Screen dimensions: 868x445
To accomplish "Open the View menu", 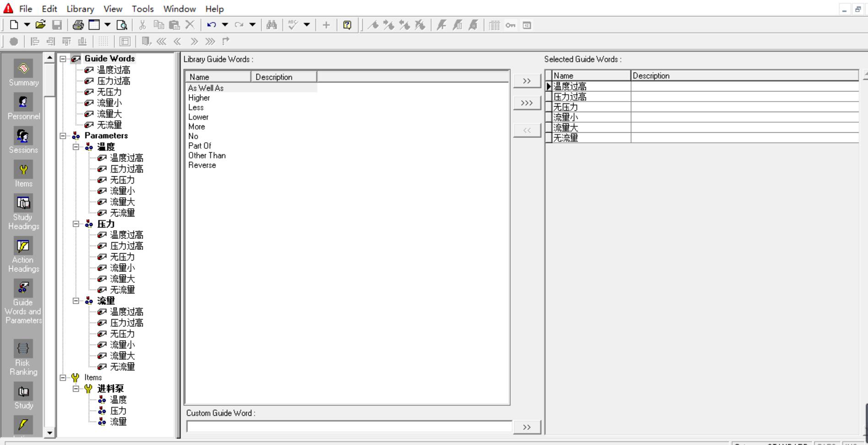I will (113, 9).
